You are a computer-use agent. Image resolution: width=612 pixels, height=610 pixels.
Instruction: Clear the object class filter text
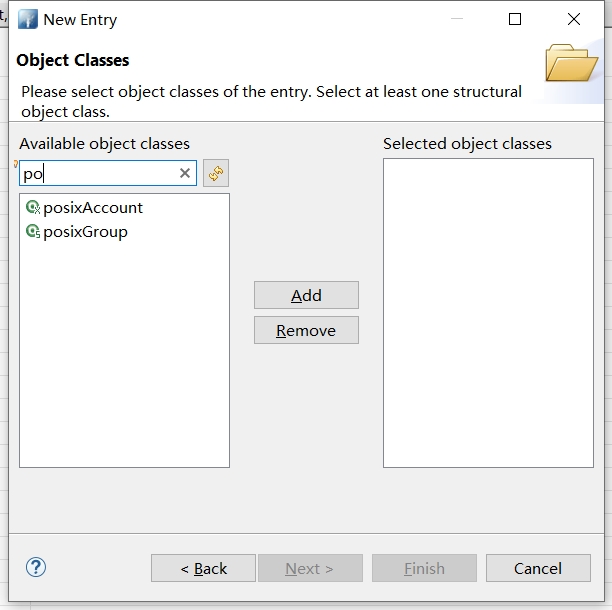[184, 173]
